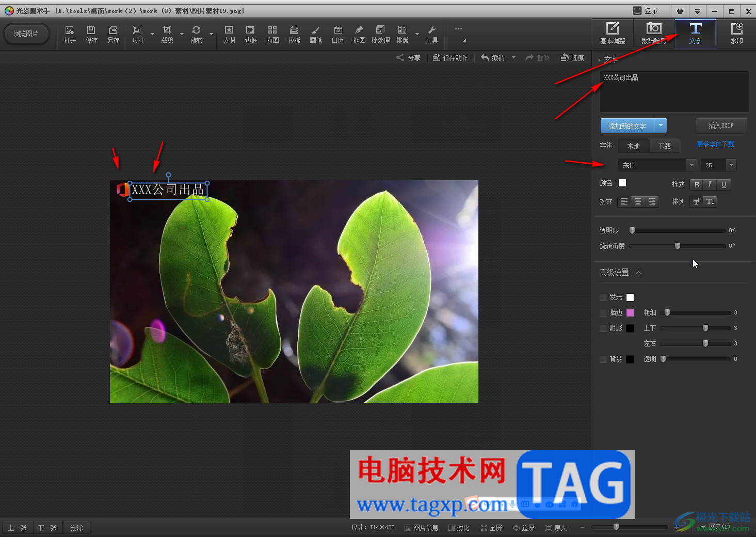Select vertical text arrangement icon
Viewport: 756px width, 537px height.
point(711,202)
